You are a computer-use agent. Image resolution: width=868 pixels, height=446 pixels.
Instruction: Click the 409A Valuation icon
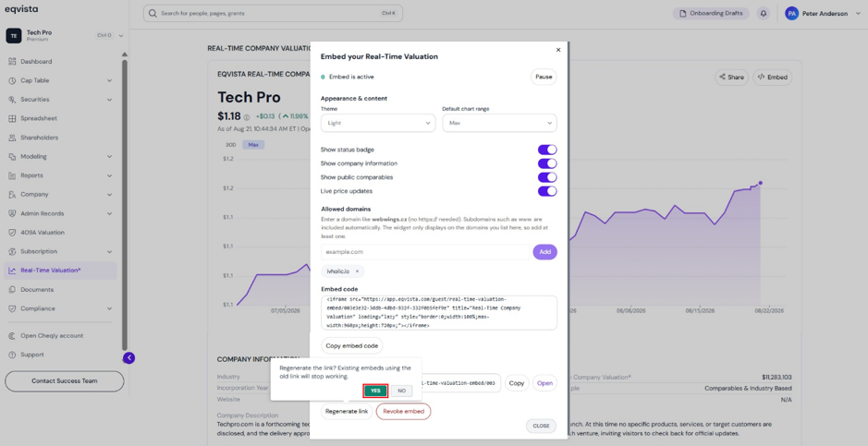[12, 233]
